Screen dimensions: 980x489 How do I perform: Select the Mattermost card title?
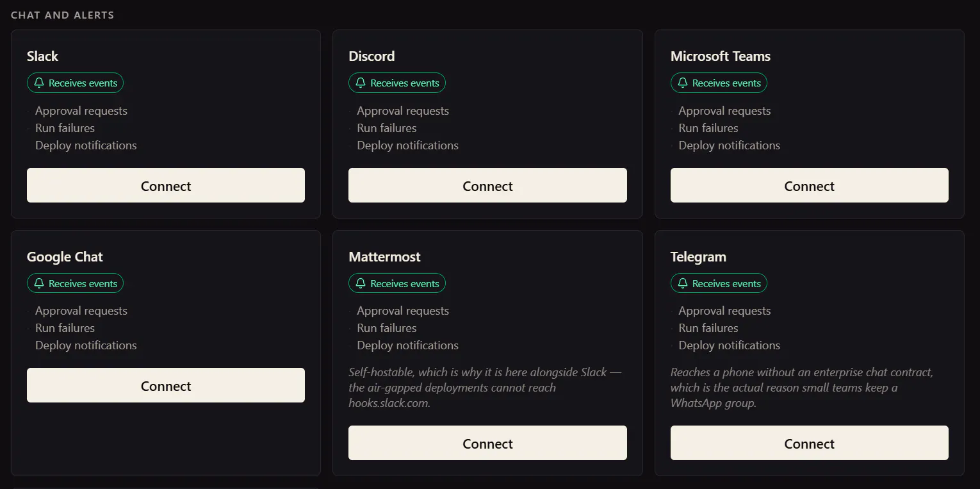(x=384, y=257)
